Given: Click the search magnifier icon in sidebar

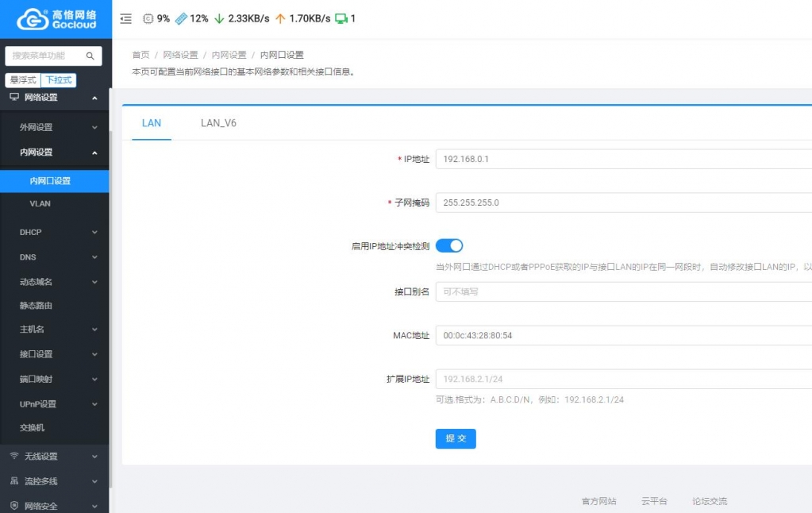Looking at the screenshot, I should point(90,56).
